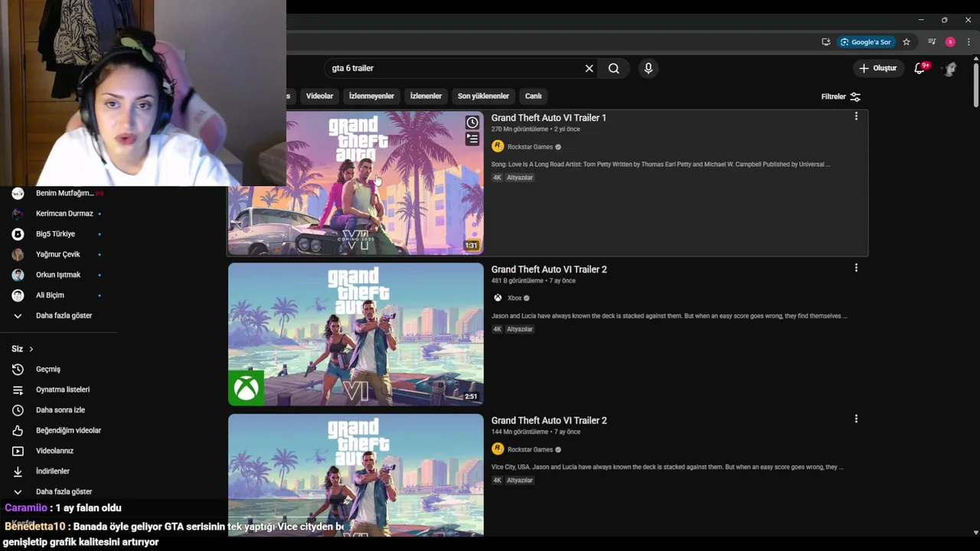Select the İzlenenler filter chip

tap(426, 96)
